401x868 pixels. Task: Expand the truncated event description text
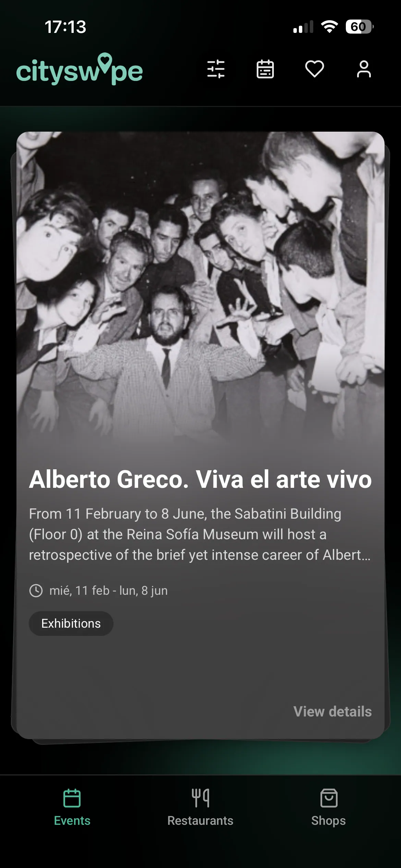tap(200, 534)
